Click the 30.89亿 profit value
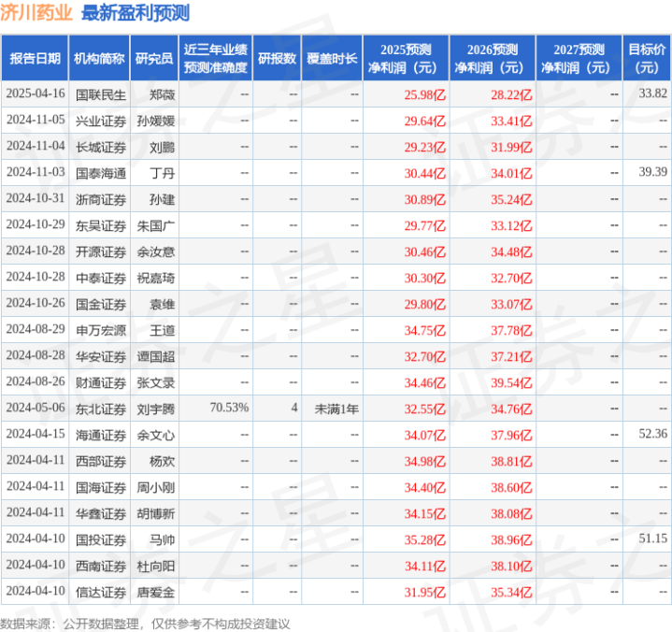This screenshot has width=672, height=632. click(424, 200)
